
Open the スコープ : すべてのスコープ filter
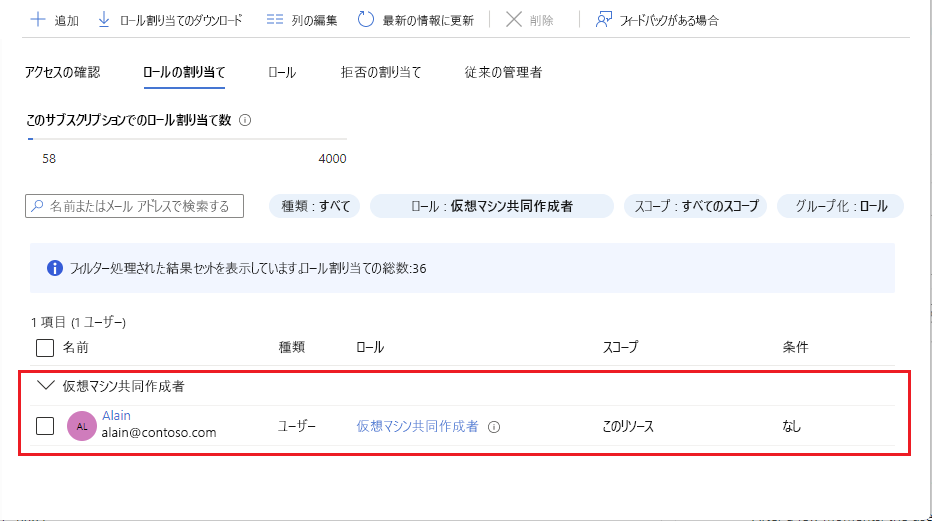pos(696,206)
